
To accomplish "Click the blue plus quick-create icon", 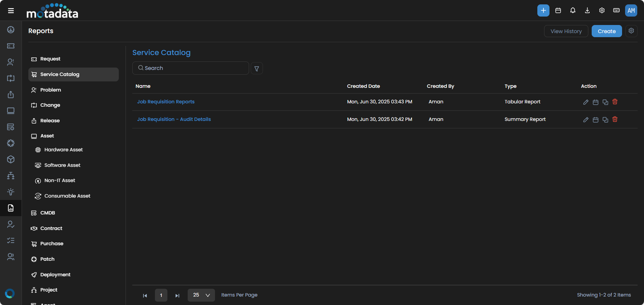I will coord(543,10).
